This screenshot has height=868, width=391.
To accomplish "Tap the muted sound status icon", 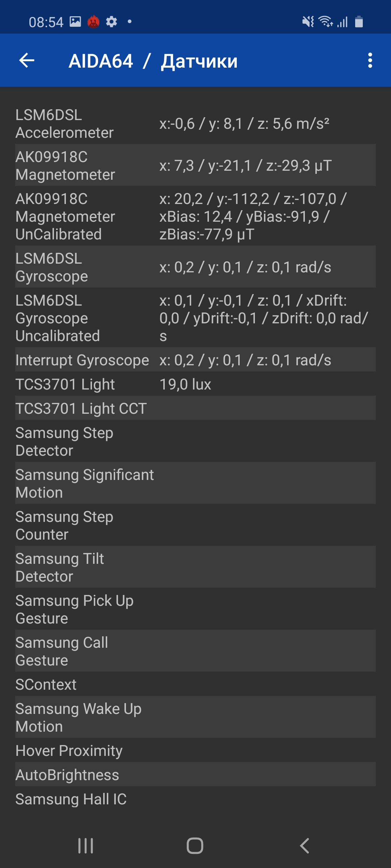I will [x=308, y=22].
